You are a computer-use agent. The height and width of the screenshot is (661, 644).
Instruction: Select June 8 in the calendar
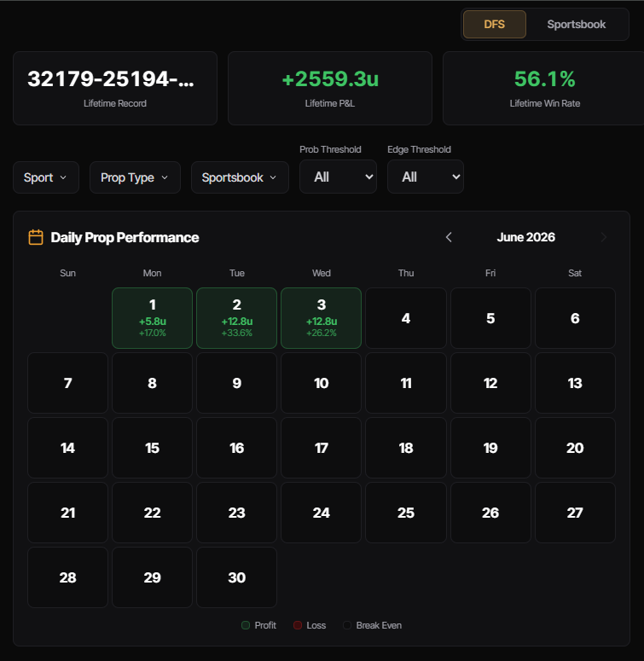[x=152, y=383]
